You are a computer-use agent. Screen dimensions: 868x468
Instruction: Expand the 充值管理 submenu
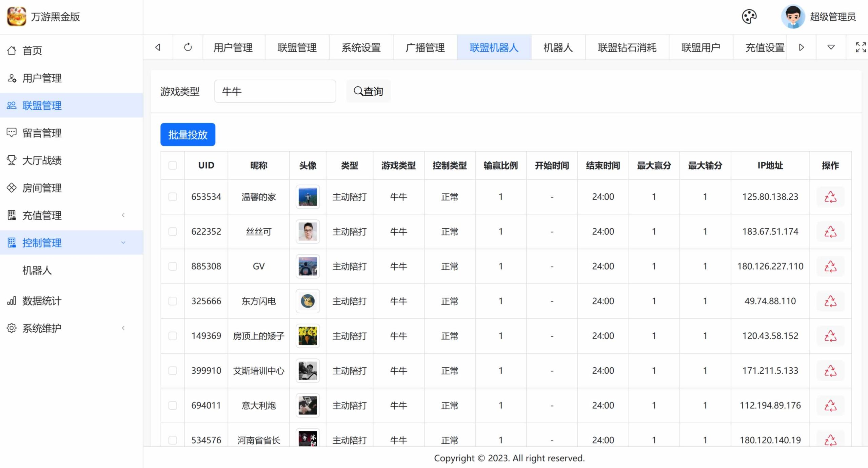click(x=71, y=215)
